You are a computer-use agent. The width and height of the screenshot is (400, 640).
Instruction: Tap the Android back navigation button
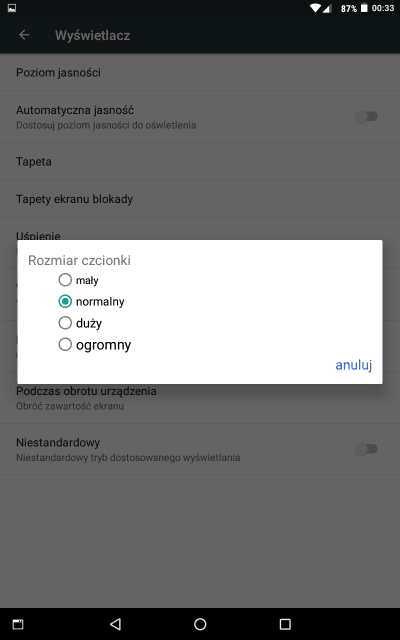coord(116,624)
